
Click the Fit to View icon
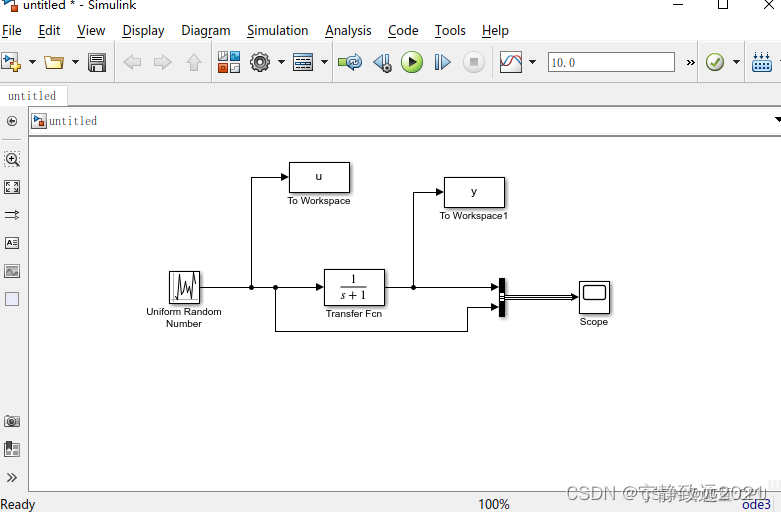[12, 187]
